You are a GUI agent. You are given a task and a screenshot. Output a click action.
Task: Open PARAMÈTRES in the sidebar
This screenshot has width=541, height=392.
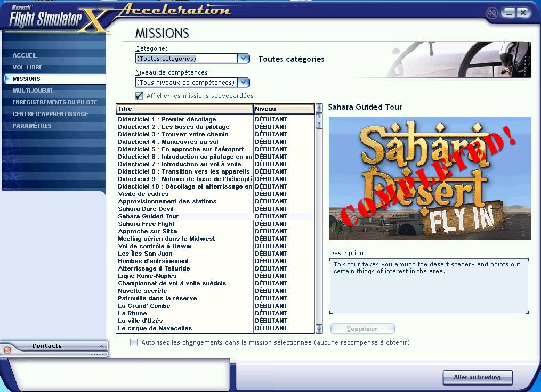[32, 126]
